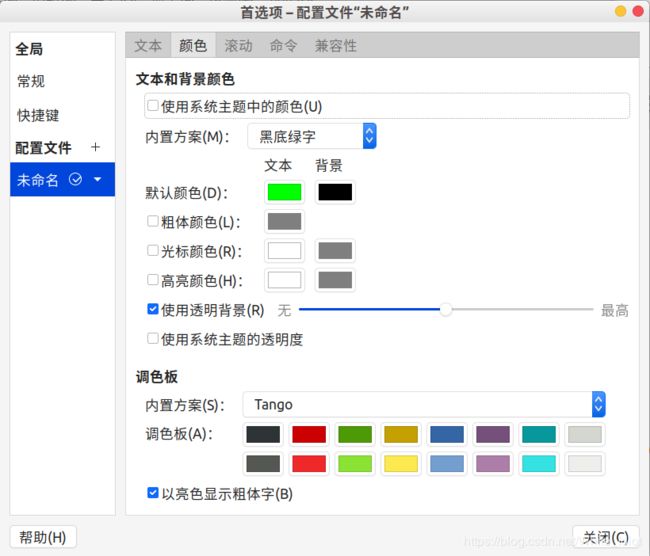The image size is (650, 556).
Task: Pick the green default text color
Action: pyautogui.click(x=284, y=192)
